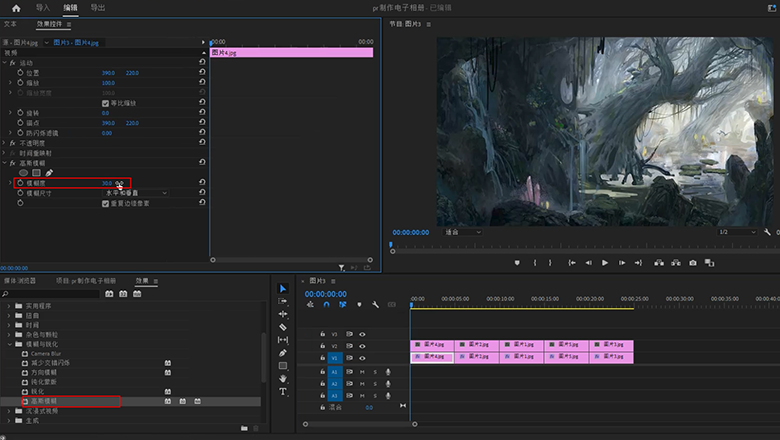
Task: Select the Camera Blur effect
Action: coord(46,353)
